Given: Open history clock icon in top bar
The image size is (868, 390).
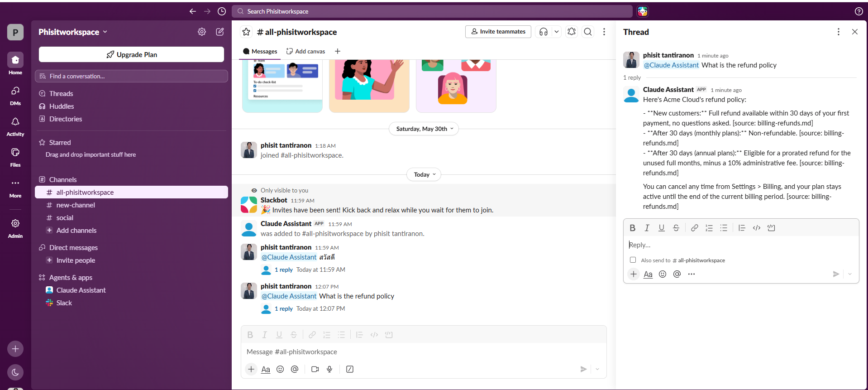Looking at the screenshot, I should pyautogui.click(x=222, y=11).
